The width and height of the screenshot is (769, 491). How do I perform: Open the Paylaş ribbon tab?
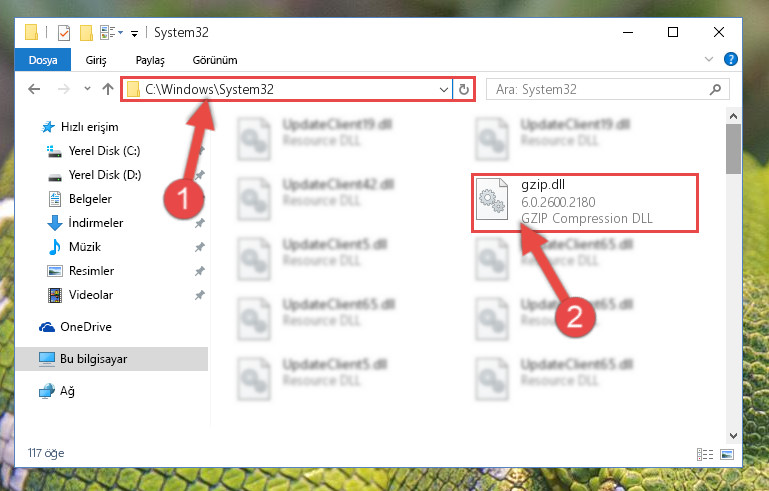150,60
